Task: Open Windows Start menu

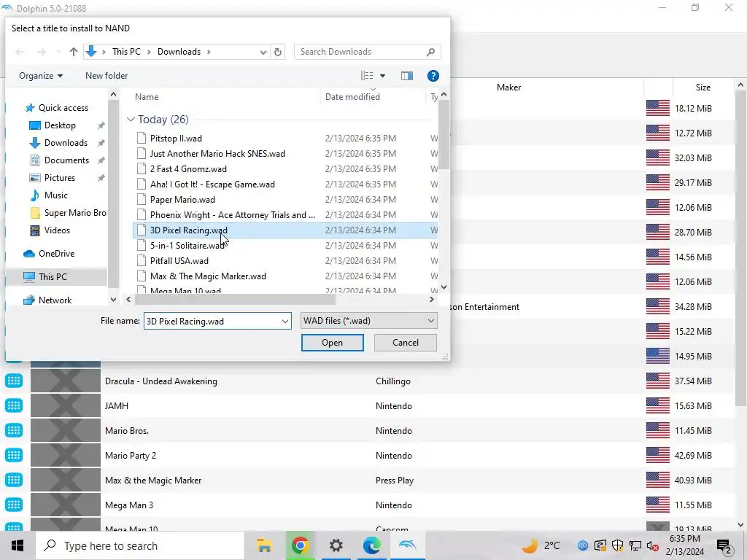Action: click(x=18, y=545)
